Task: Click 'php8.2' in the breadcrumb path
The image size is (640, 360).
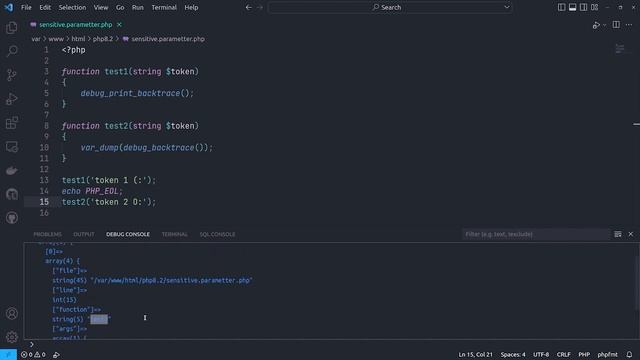Action: pos(102,39)
